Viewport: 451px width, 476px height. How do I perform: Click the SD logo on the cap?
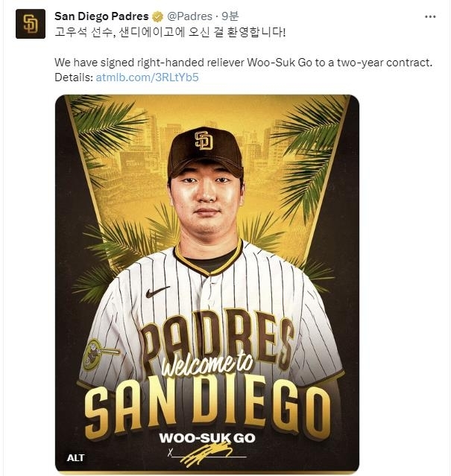[x=204, y=140]
